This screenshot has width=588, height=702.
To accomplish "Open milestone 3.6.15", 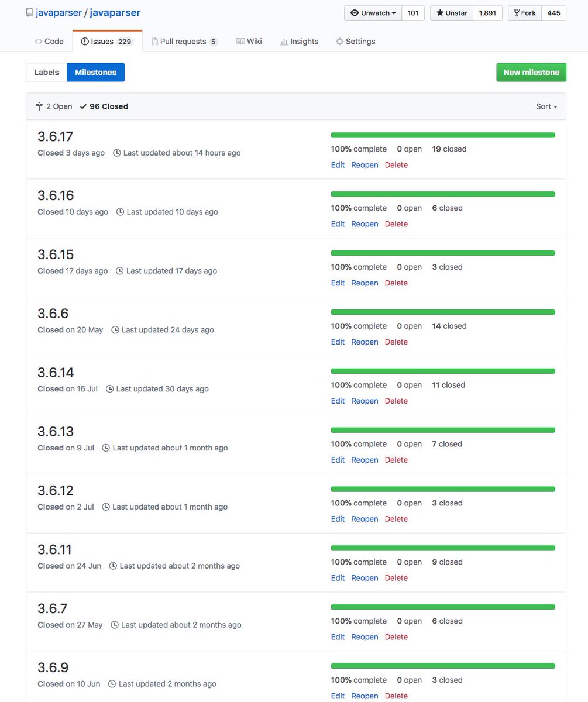I will point(56,255).
